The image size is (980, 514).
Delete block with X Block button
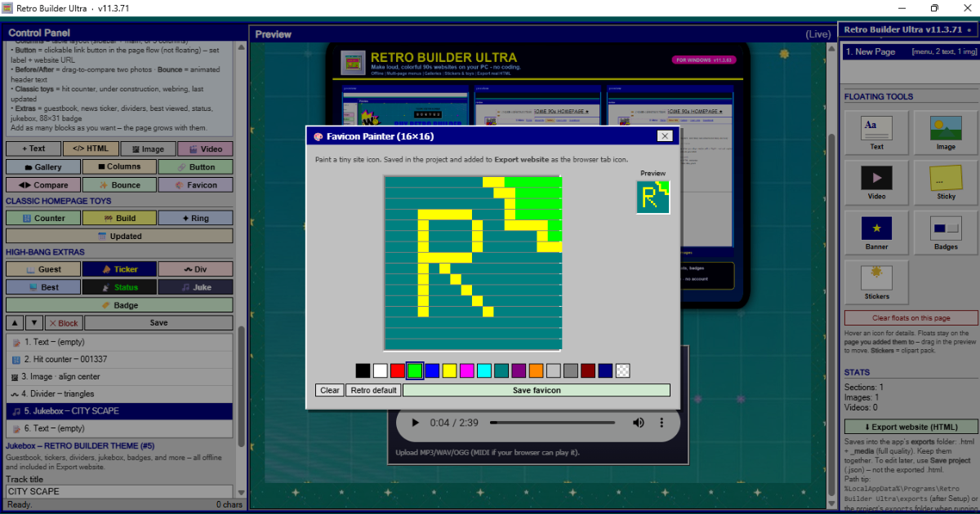click(64, 323)
